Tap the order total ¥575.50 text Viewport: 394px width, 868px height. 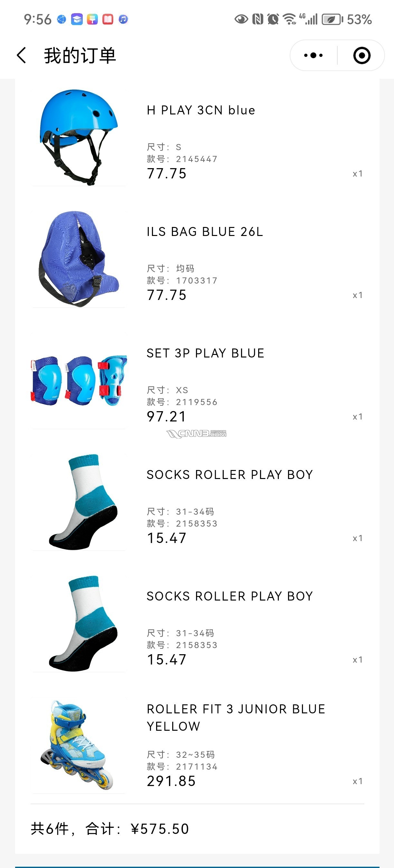click(x=160, y=829)
